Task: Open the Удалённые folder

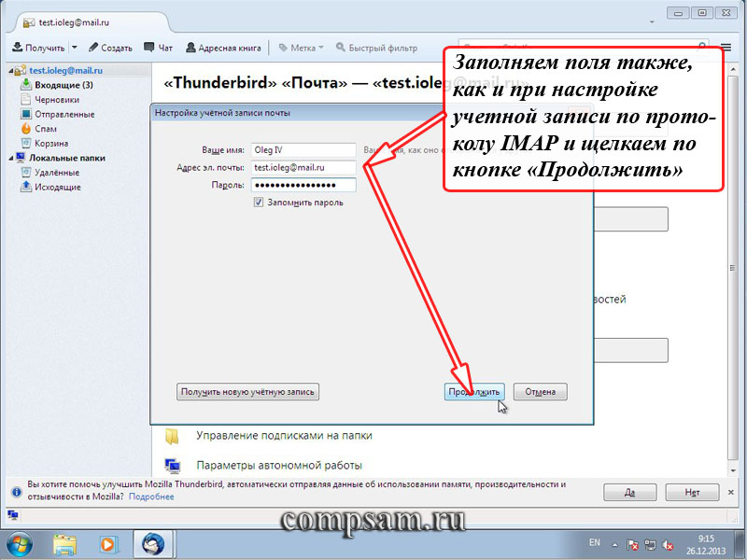Action: (57, 173)
